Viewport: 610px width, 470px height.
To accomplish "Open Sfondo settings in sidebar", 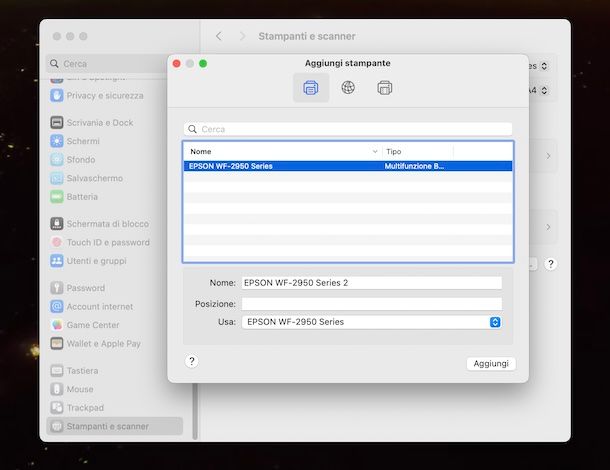I will click(73, 160).
